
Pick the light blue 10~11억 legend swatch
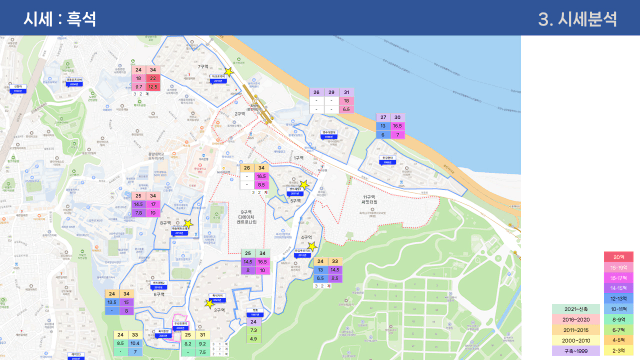click(618, 309)
